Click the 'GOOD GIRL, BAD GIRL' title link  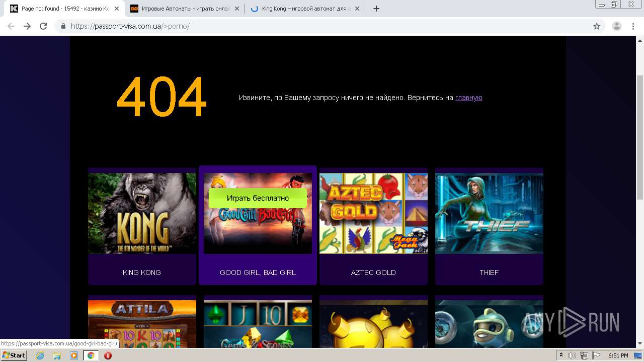pyautogui.click(x=258, y=273)
